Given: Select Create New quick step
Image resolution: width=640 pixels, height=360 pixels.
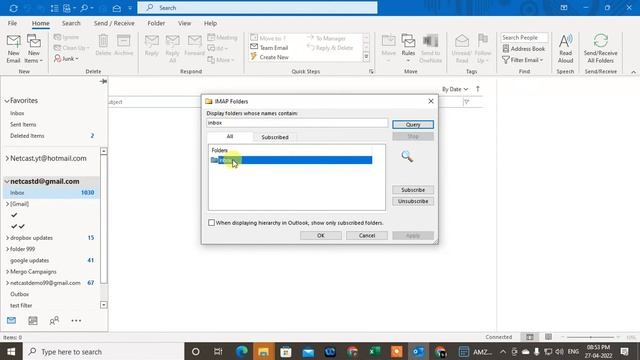Looking at the screenshot, I should point(269,57).
